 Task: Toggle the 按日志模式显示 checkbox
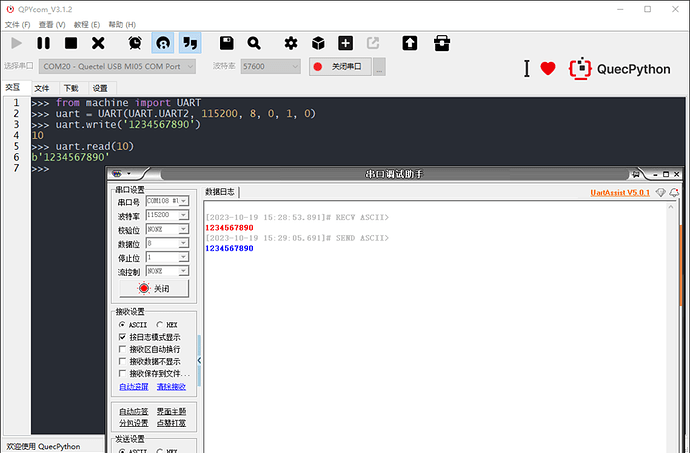pos(122,337)
